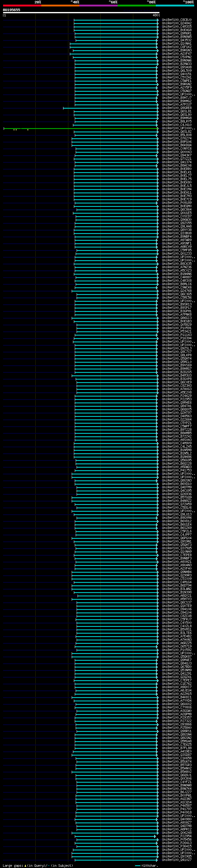Click the red ~20% identity legend segment
The width and height of the screenshot is (197, 868).
click(x=22, y=6)
